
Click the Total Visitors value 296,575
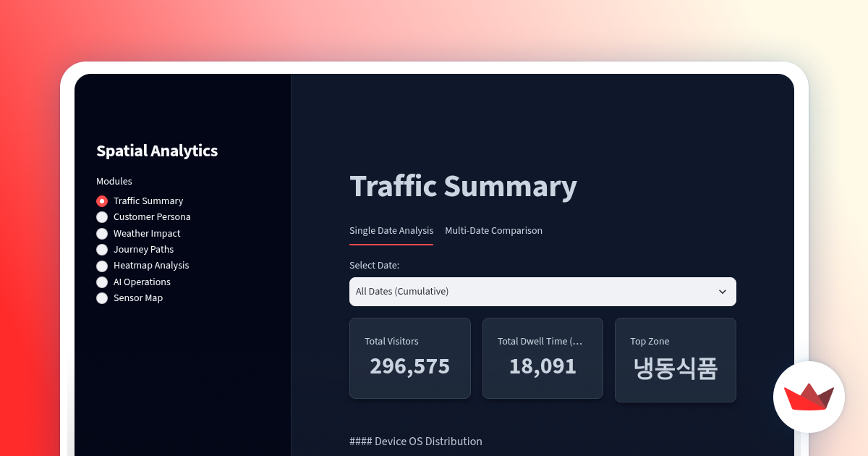409,366
